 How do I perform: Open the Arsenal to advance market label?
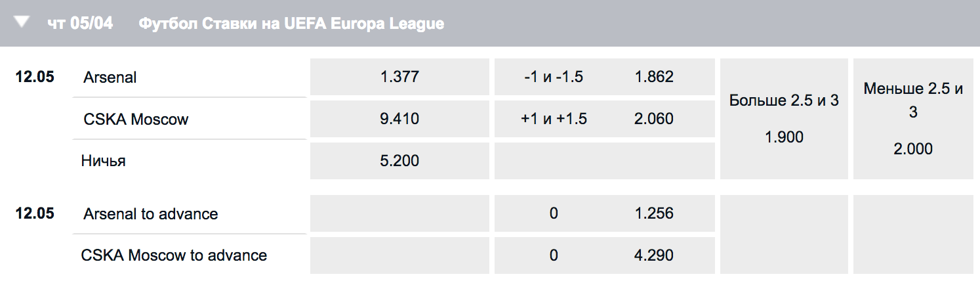point(151,214)
